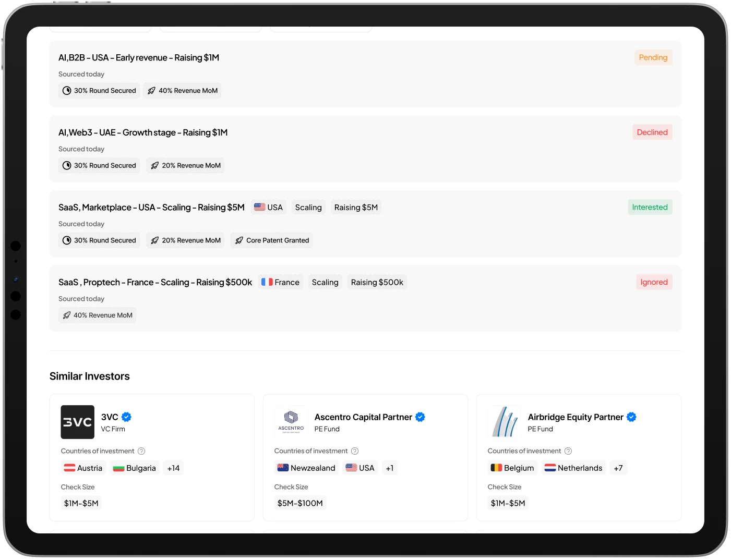Expand the +7 countries chip on Airbridge
This screenshot has width=731, height=560.
[x=618, y=468]
